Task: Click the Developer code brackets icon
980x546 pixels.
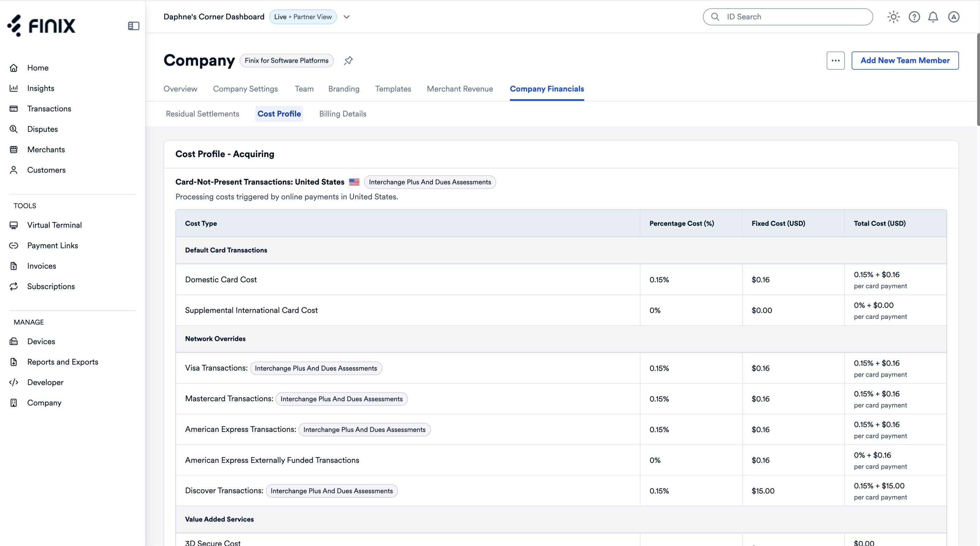Action: [14, 383]
